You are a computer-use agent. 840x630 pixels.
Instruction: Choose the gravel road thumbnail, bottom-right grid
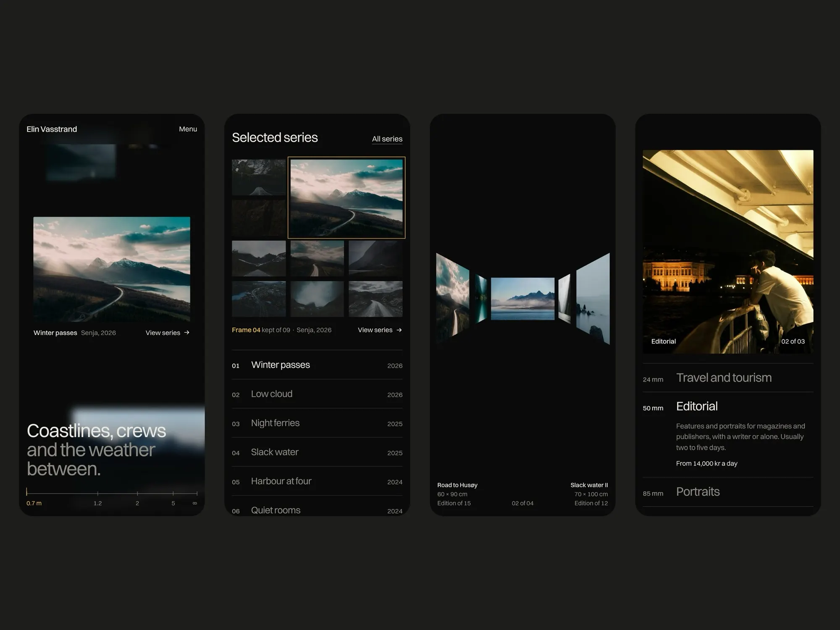coord(375,299)
